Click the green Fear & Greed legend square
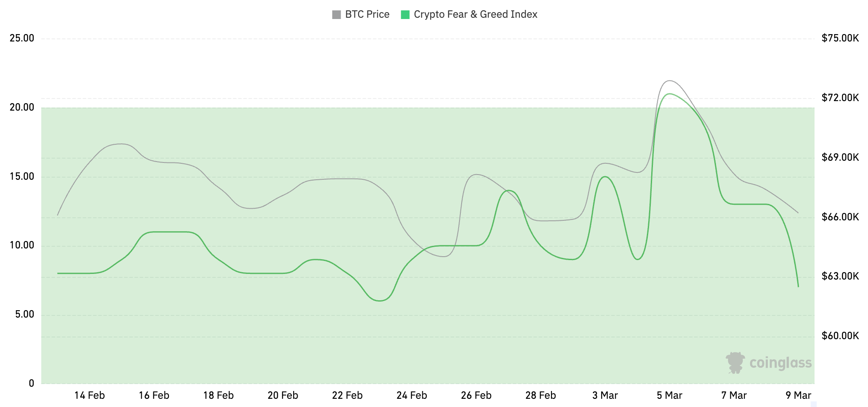This screenshot has width=868, height=407. coord(405,15)
